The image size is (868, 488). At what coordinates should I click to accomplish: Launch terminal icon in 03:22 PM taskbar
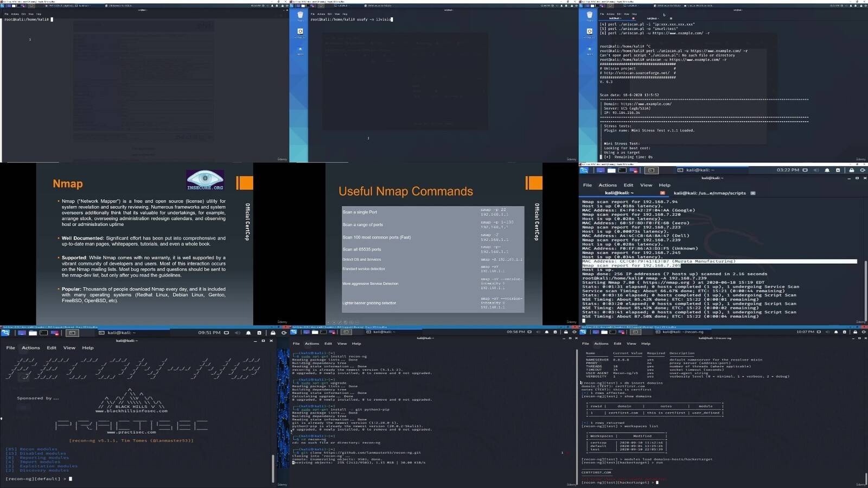click(622, 170)
